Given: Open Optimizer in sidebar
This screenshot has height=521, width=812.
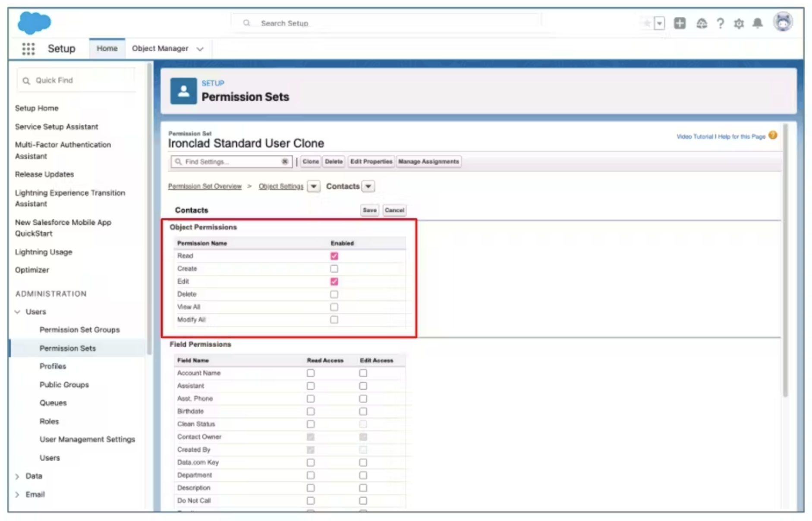Looking at the screenshot, I should coord(32,270).
